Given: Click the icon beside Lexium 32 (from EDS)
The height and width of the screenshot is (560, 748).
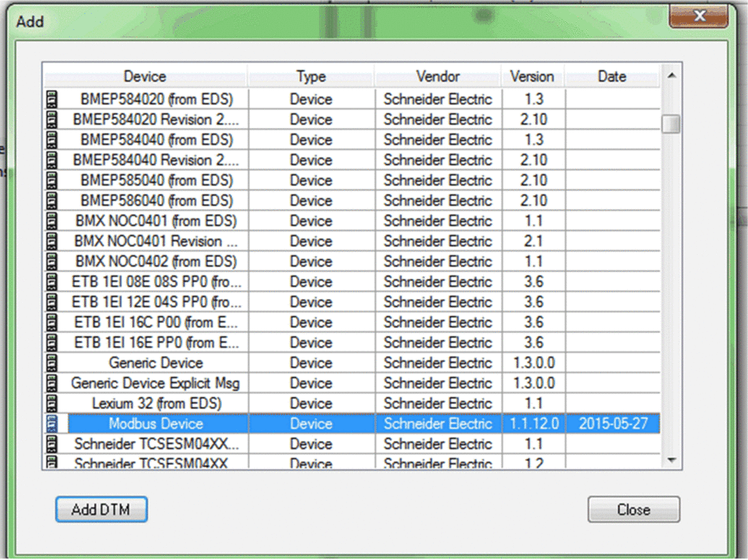Looking at the screenshot, I should pyautogui.click(x=51, y=403).
